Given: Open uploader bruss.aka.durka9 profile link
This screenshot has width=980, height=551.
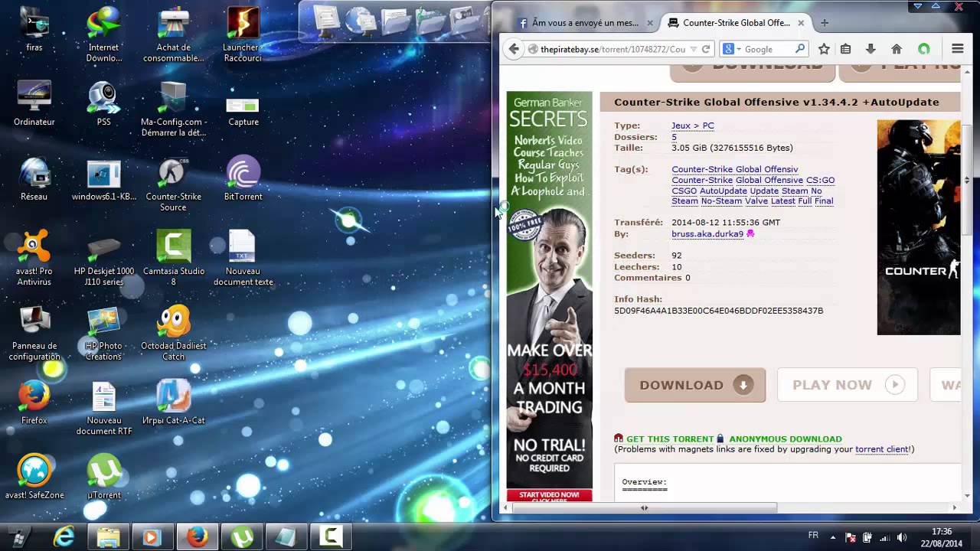Looking at the screenshot, I should click(x=707, y=234).
